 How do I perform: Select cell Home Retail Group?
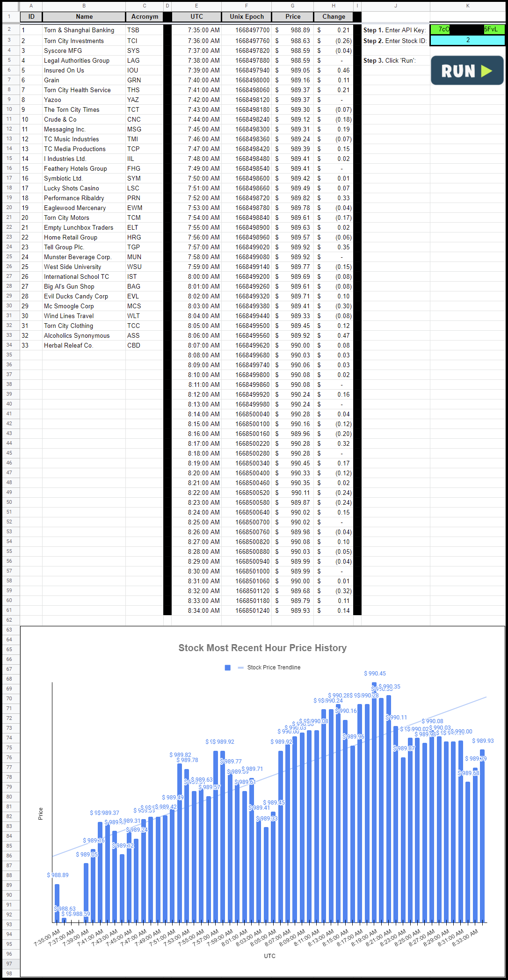tap(84, 237)
